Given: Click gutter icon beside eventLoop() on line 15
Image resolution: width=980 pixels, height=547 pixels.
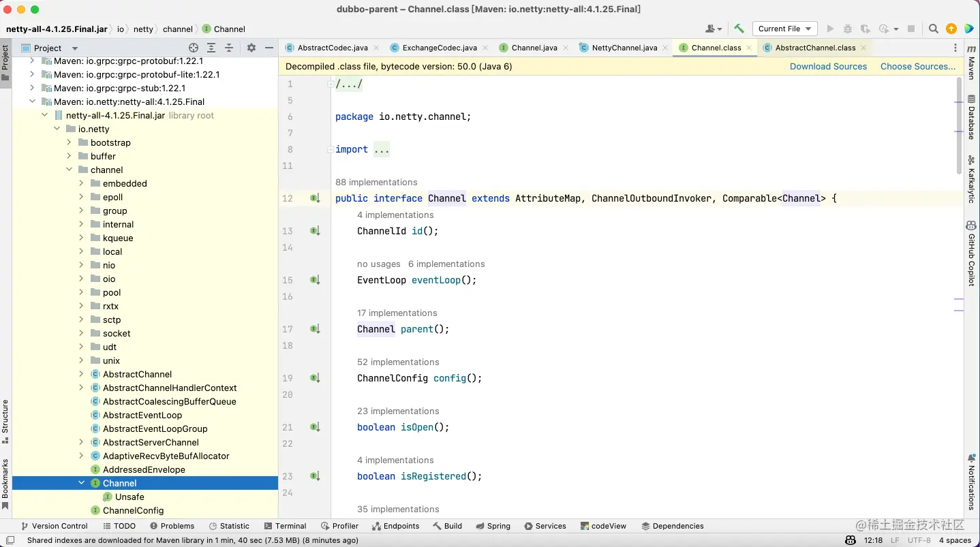Looking at the screenshot, I should point(315,280).
